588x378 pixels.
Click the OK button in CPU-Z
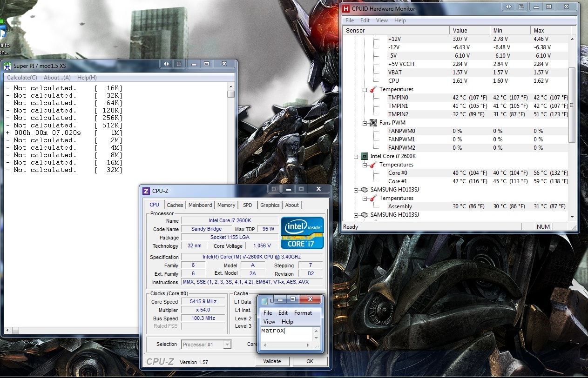click(310, 361)
